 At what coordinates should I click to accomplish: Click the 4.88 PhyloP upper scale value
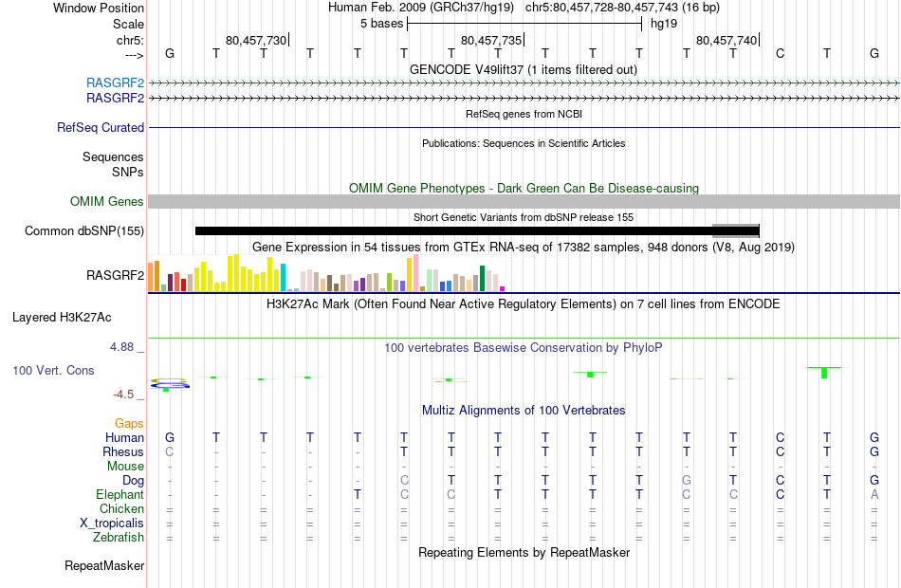121,347
